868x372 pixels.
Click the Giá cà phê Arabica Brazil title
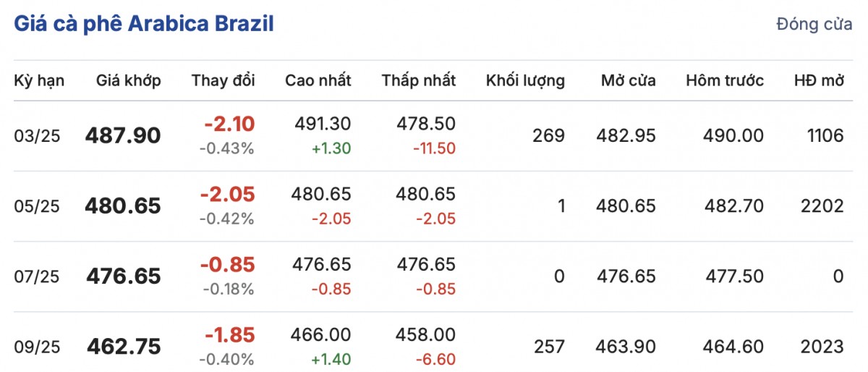144,24
